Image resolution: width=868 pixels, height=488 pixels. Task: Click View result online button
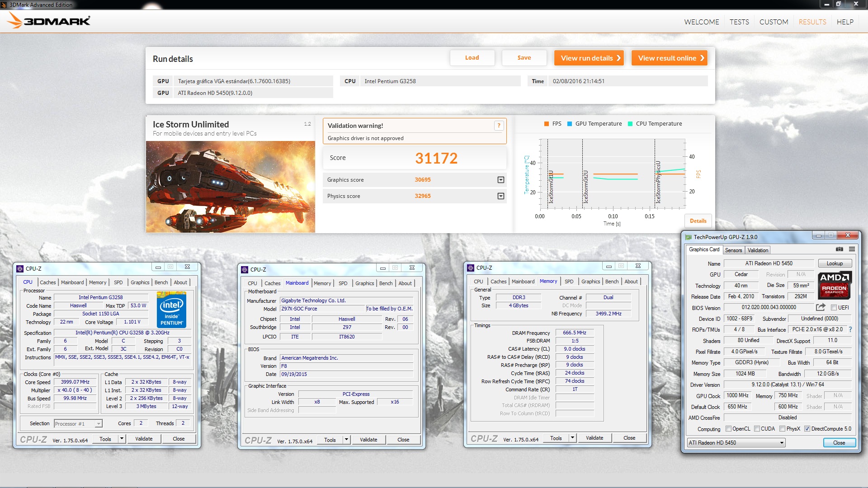pos(670,58)
